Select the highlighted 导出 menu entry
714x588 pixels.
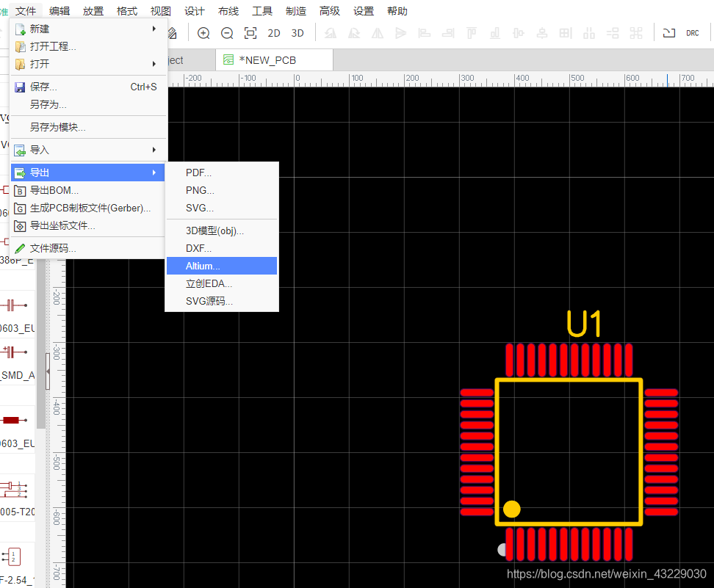[88, 173]
